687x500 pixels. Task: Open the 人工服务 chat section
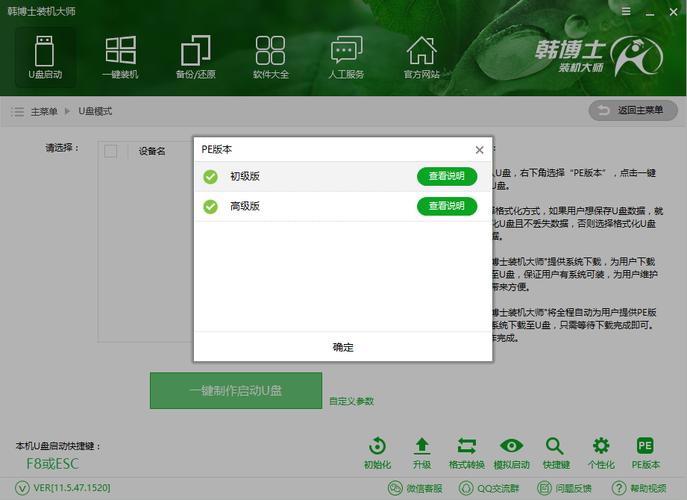pos(346,57)
